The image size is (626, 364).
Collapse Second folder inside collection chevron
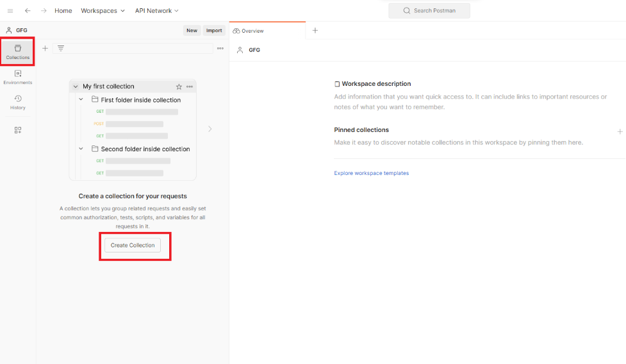81,149
